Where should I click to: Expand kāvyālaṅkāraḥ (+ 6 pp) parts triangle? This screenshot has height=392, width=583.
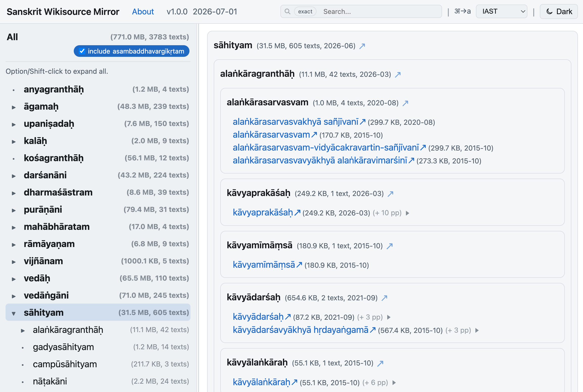pyautogui.click(x=394, y=383)
